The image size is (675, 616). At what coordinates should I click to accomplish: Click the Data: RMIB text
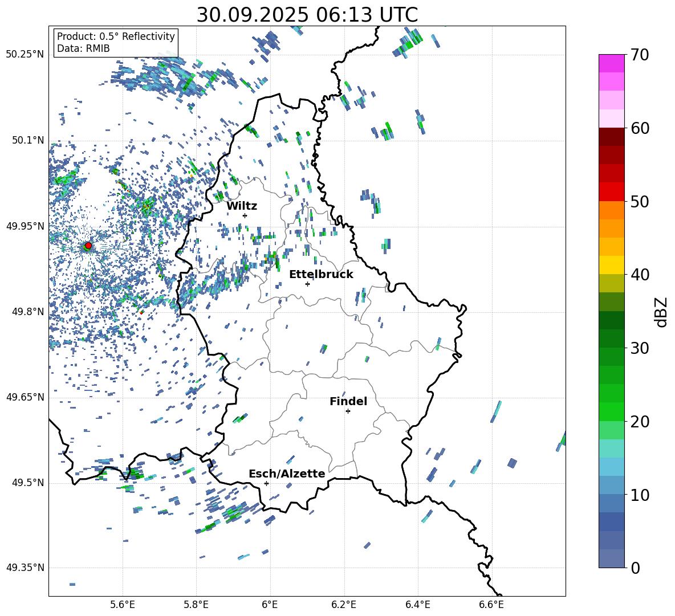[x=83, y=48]
